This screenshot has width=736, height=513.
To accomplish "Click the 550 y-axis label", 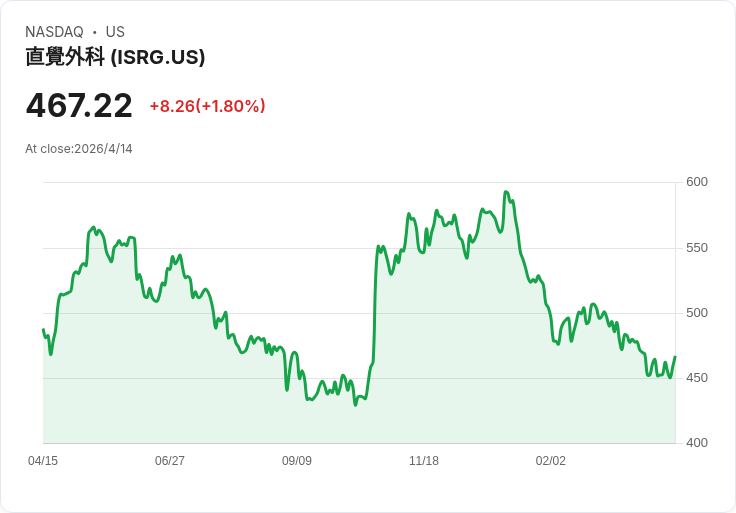I will [697, 248].
